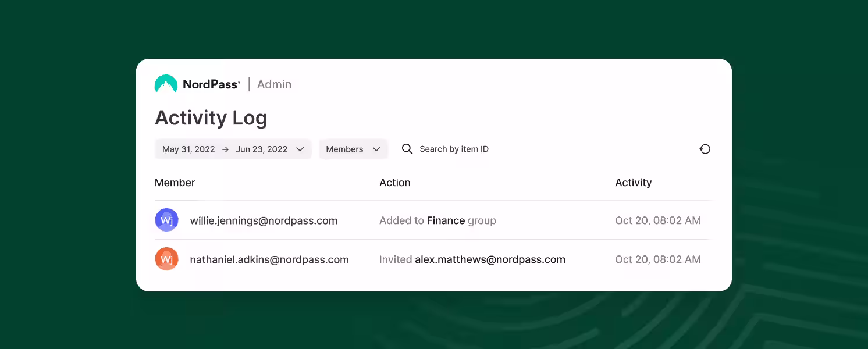
Task: Select the Jun 23, 2022 end date
Action: pyautogui.click(x=262, y=149)
